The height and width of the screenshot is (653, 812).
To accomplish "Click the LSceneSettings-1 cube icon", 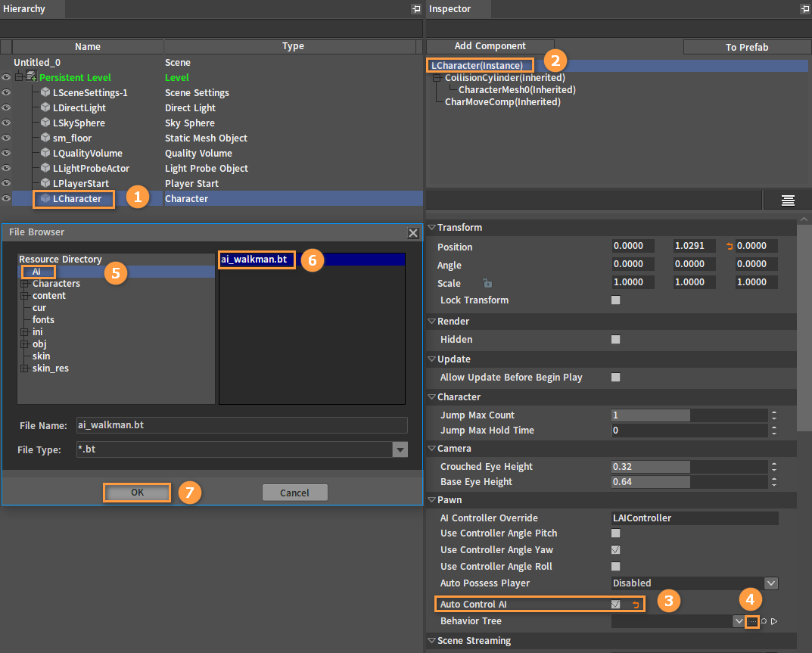I will tap(45, 92).
